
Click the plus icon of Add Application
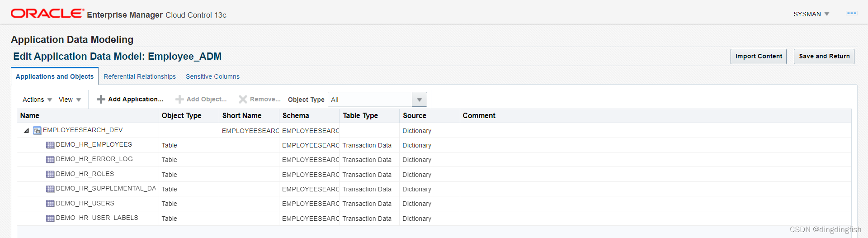point(101,99)
